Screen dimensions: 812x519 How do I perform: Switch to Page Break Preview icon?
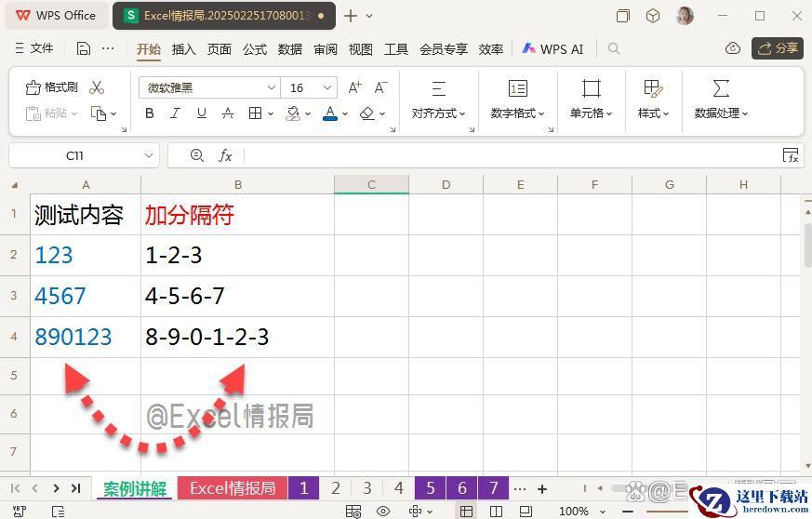pyautogui.click(x=496, y=512)
